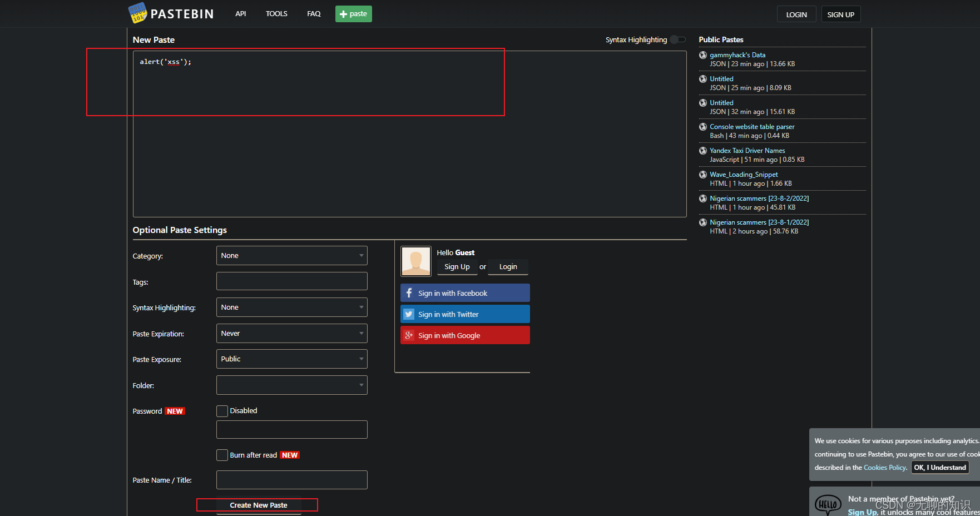This screenshot has width=980, height=516.
Task: Open Nigerian scammers [23-8-2/2022] paste
Action: click(x=759, y=199)
